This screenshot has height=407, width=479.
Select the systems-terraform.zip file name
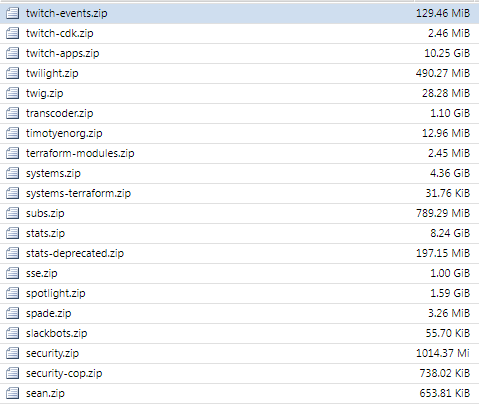[78, 193]
